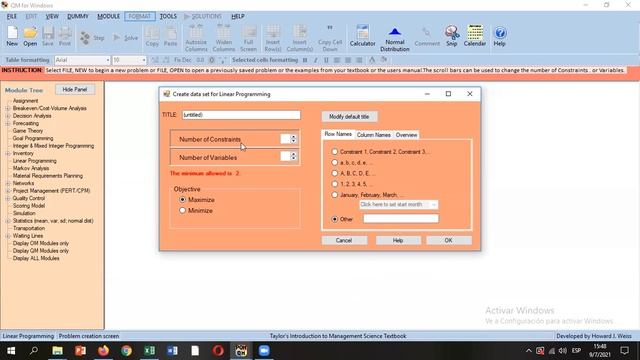This screenshot has height=360, width=640.
Task: Open the Calculator tool
Action: (362, 36)
